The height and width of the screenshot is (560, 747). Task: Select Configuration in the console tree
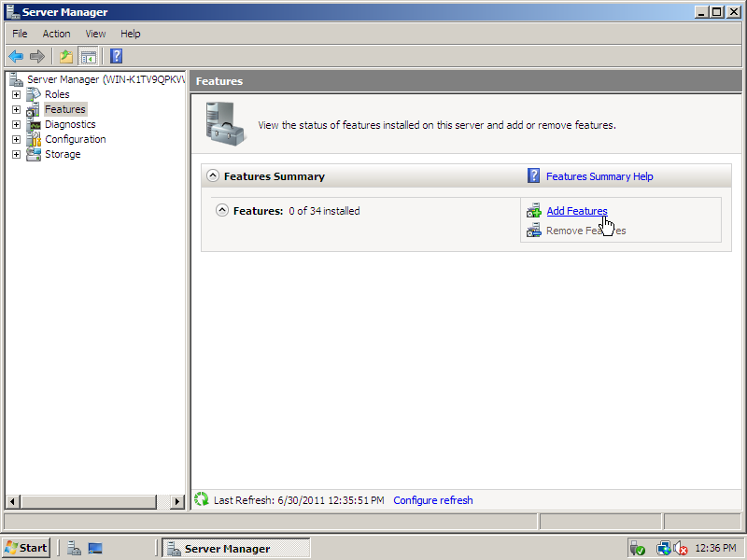click(75, 139)
